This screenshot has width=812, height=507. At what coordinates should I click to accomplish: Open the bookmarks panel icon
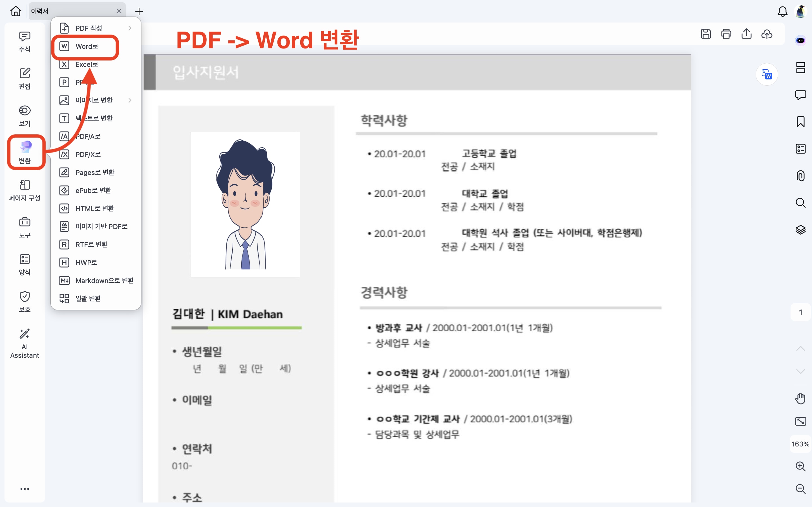800,122
